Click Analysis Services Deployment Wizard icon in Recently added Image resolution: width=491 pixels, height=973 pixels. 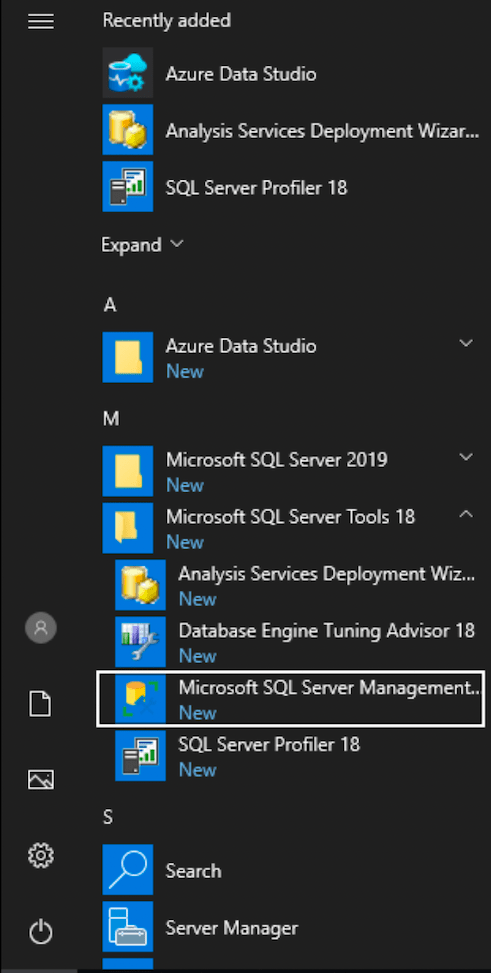128,130
